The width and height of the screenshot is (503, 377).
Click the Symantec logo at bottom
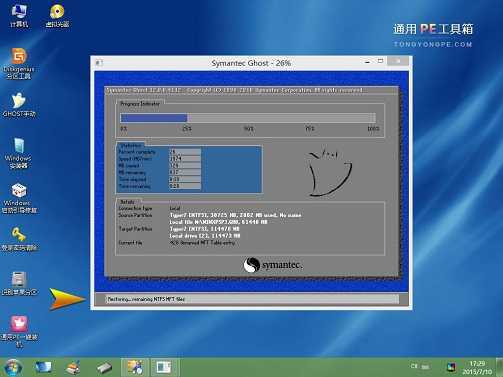(273, 265)
